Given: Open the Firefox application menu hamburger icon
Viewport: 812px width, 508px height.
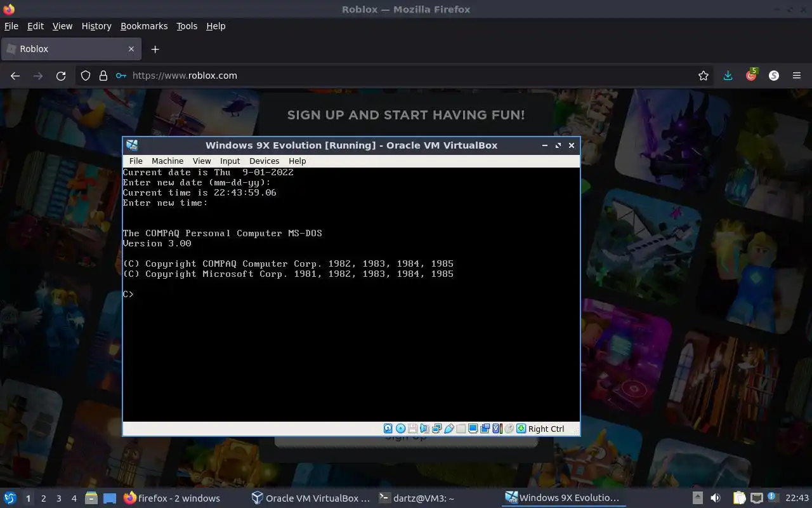Looking at the screenshot, I should 797,76.
